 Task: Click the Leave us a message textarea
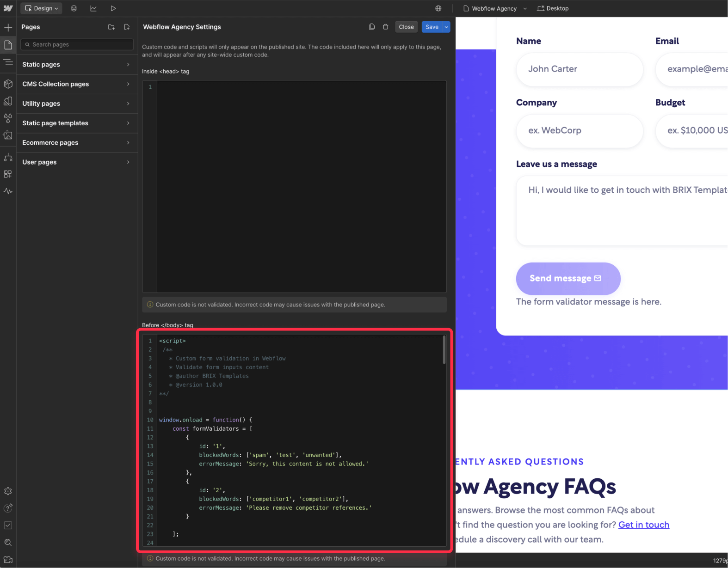(x=622, y=210)
